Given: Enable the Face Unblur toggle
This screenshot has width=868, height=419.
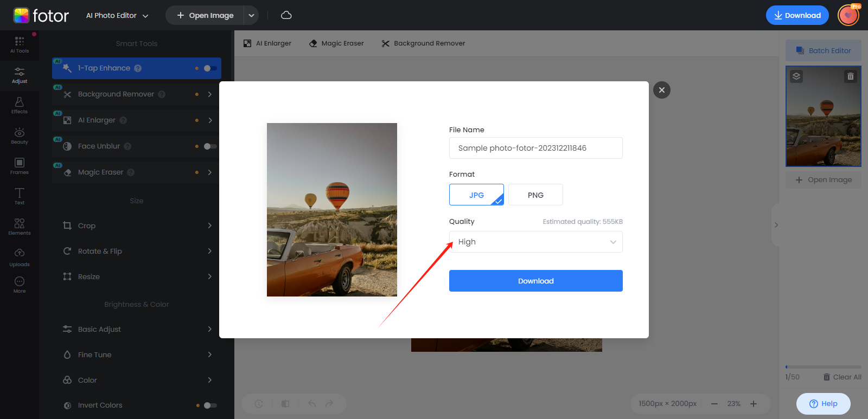Looking at the screenshot, I should [210, 146].
